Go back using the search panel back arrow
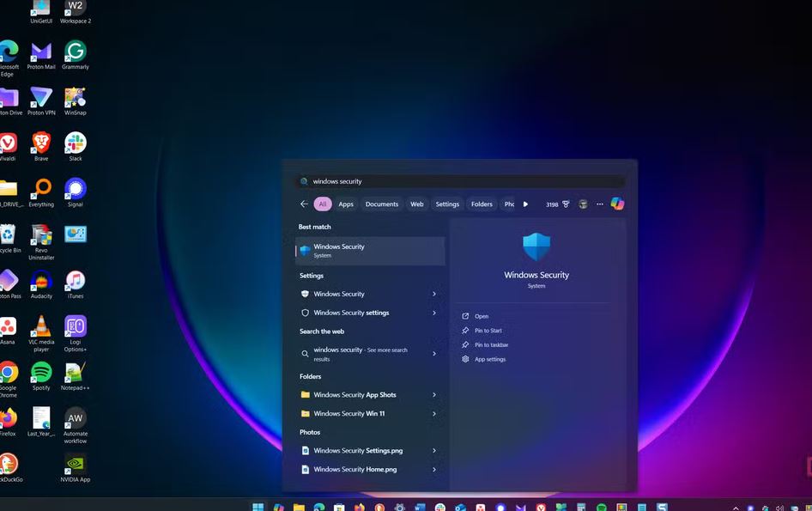The image size is (812, 511). coord(304,204)
